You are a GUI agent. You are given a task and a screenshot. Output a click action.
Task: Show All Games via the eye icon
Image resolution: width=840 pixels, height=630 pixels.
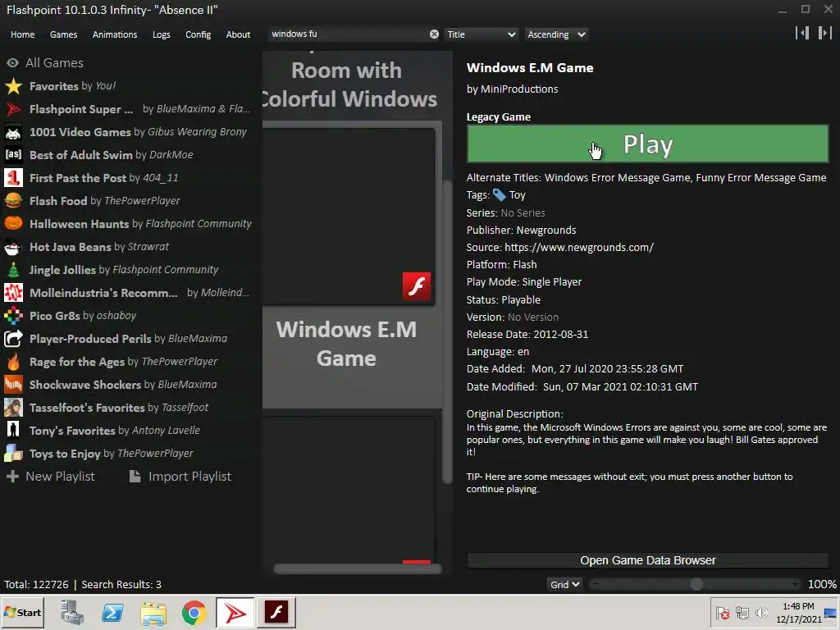pos(13,62)
